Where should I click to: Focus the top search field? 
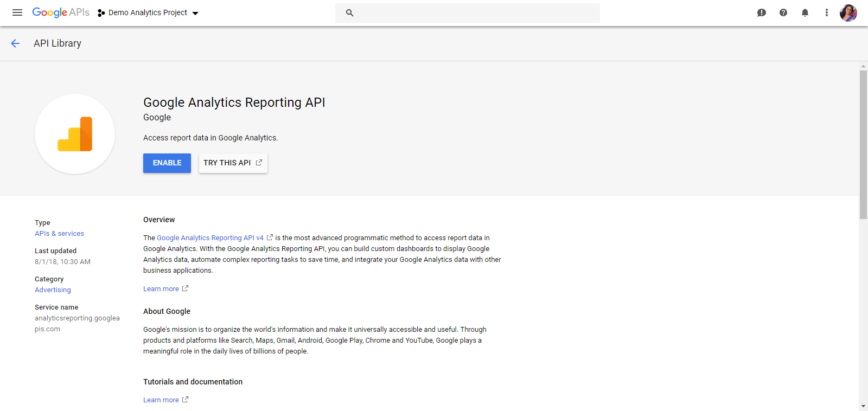click(468, 12)
